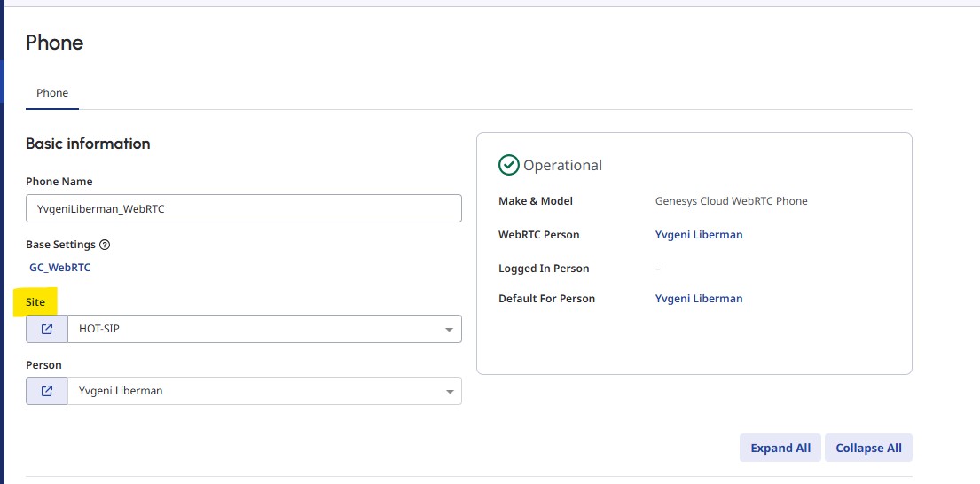Click the Phone page heading

55,43
